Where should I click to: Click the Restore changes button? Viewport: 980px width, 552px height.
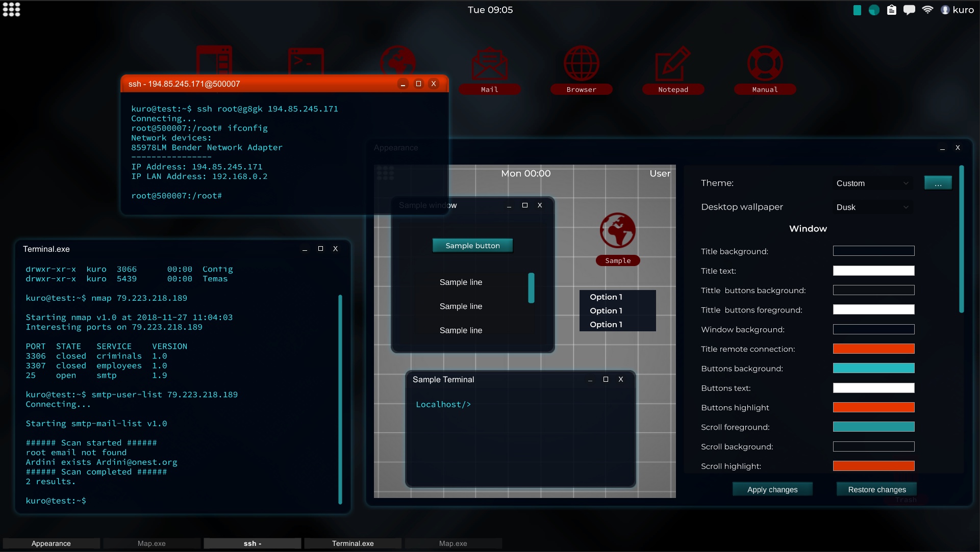(x=876, y=489)
